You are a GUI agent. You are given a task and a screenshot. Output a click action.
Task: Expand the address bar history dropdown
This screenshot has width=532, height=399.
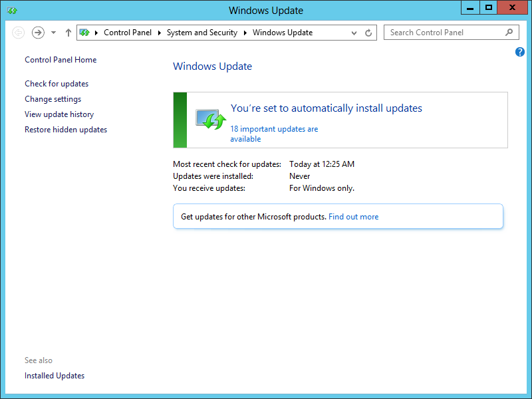[x=354, y=33]
